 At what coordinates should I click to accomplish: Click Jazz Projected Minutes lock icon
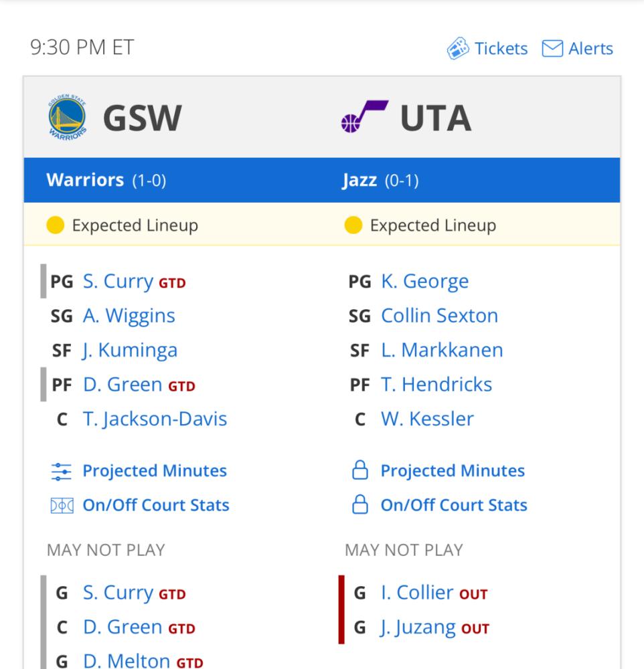360,470
